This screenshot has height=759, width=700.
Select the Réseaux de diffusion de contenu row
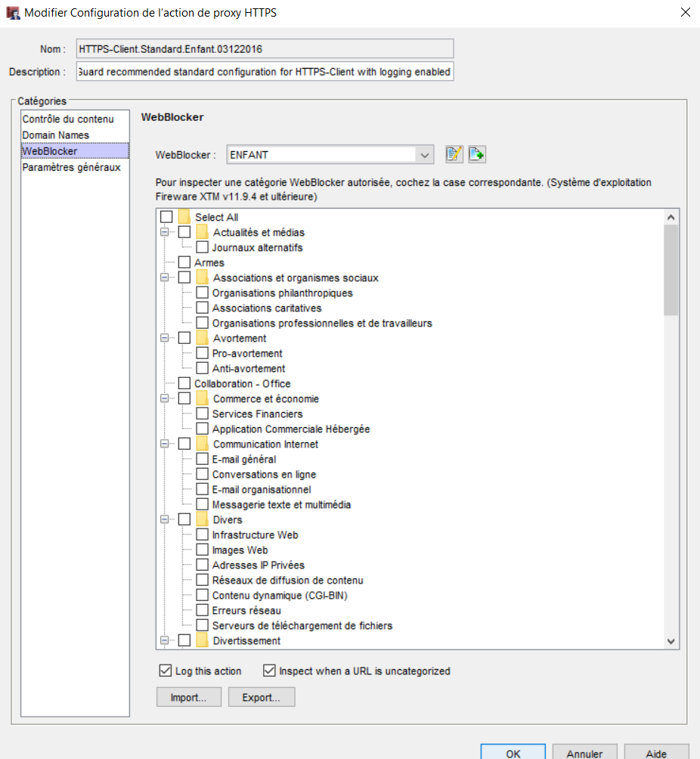click(x=287, y=580)
